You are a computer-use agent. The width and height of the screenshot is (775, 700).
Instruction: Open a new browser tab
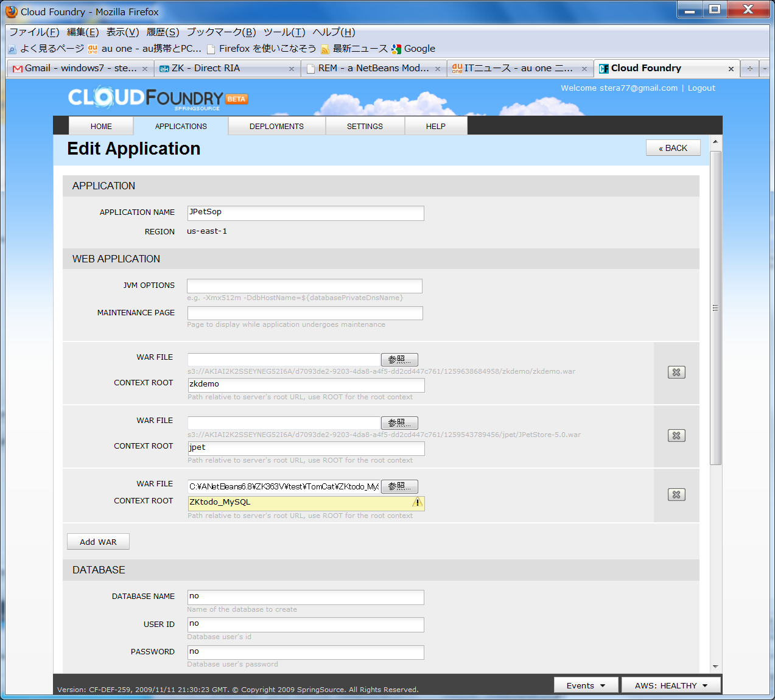pos(750,69)
